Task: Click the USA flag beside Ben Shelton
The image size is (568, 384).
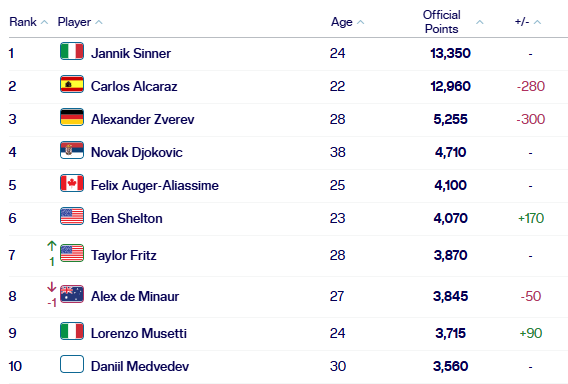Action: (x=72, y=216)
